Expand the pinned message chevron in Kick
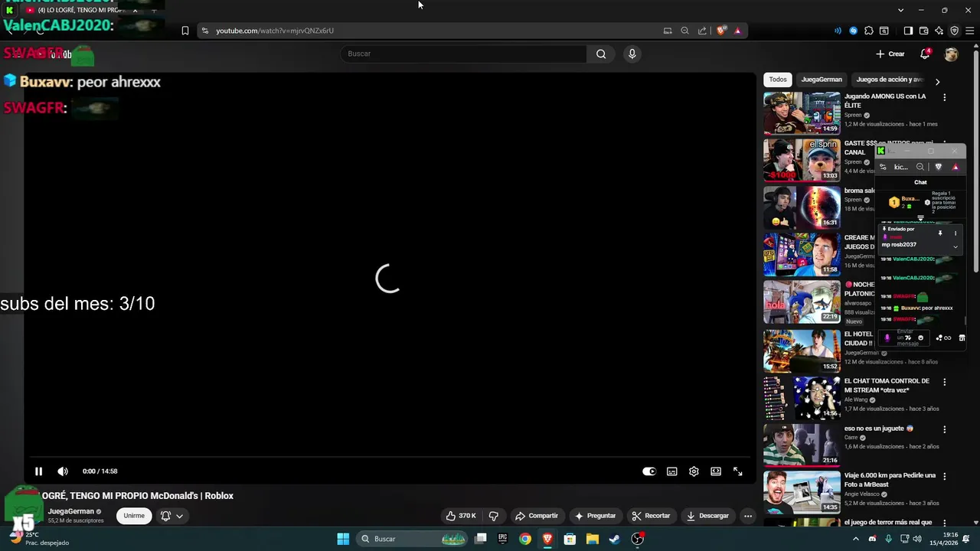This screenshot has width=980, height=551. tap(955, 246)
